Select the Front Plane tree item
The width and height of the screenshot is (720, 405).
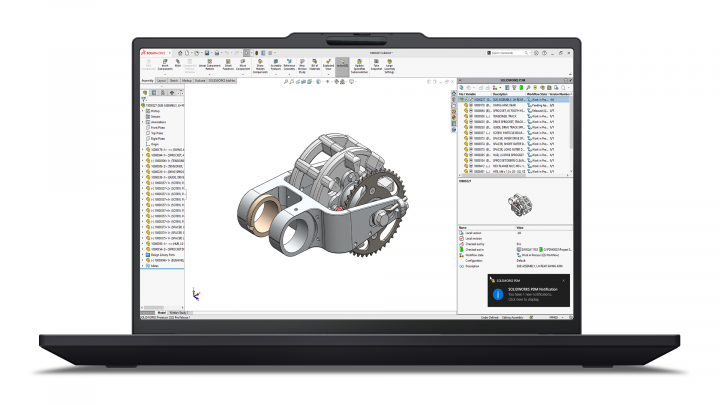157,128
